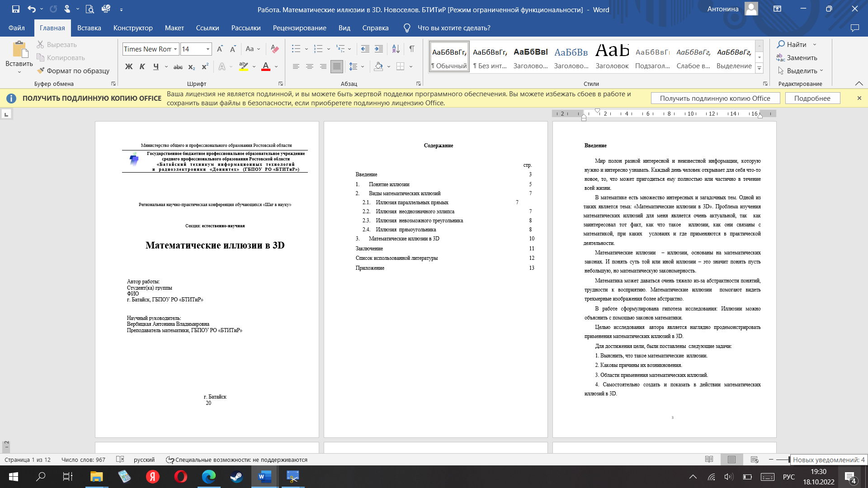Switch to the Вставка tab
868x488 pixels.
[89, 28]
